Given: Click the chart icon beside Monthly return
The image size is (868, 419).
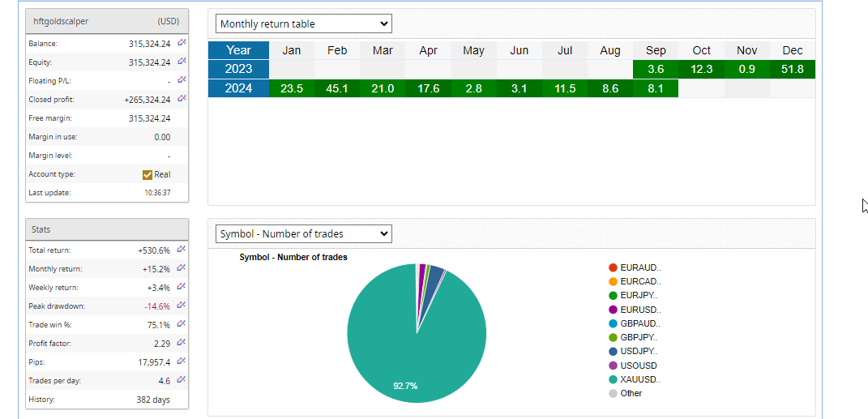Looking at the screenshot, I should (x=182, y=268).
